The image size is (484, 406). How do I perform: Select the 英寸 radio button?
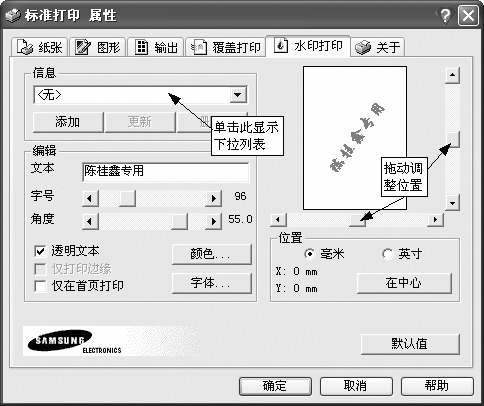click(387, 254)
